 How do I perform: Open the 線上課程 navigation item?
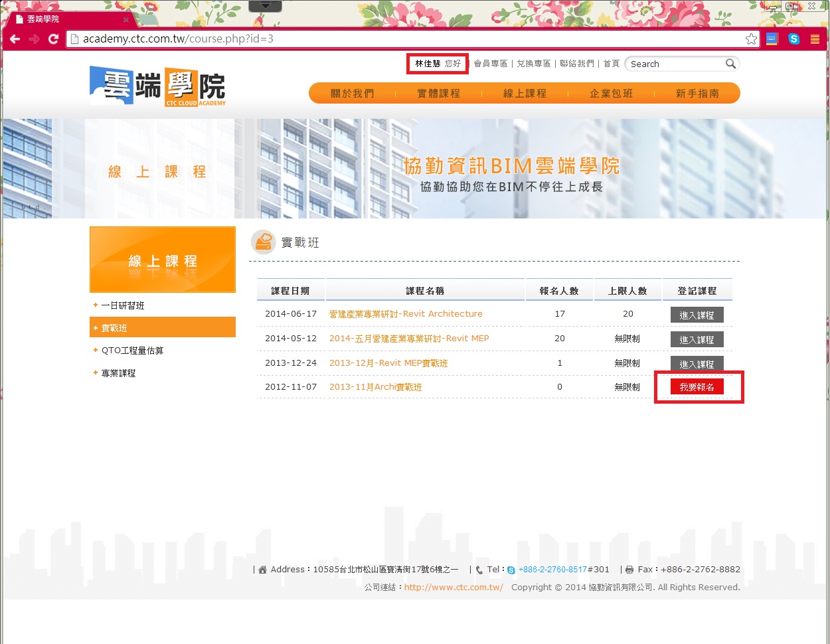point(525,94)
